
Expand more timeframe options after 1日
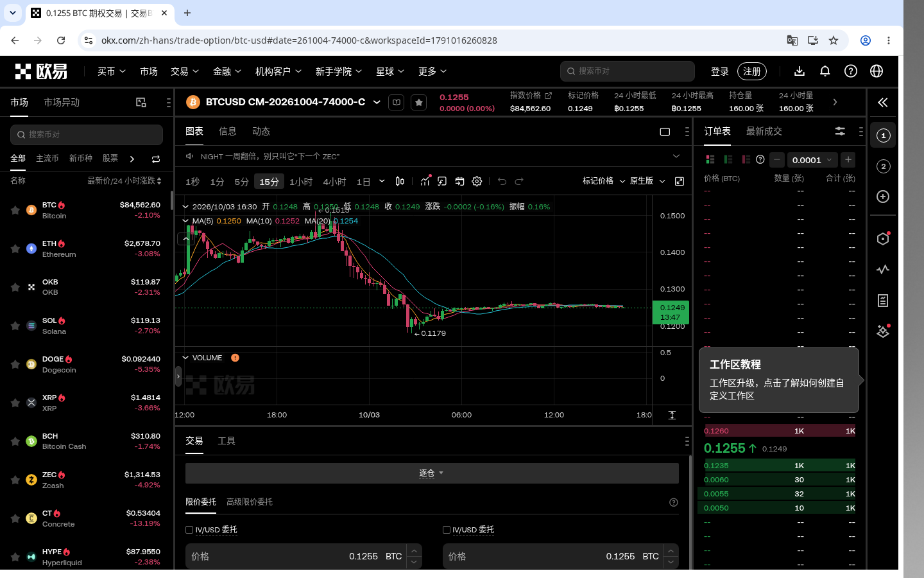coord(382,181)
